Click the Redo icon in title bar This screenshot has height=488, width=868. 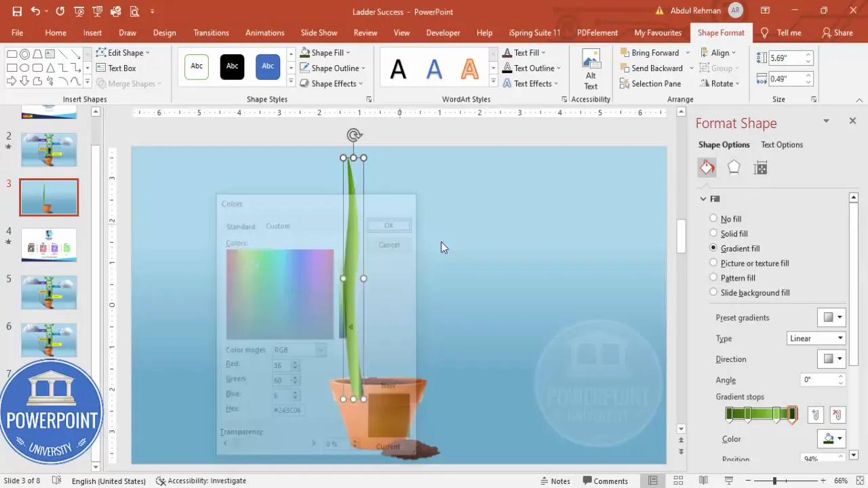[x=60, y=12]
